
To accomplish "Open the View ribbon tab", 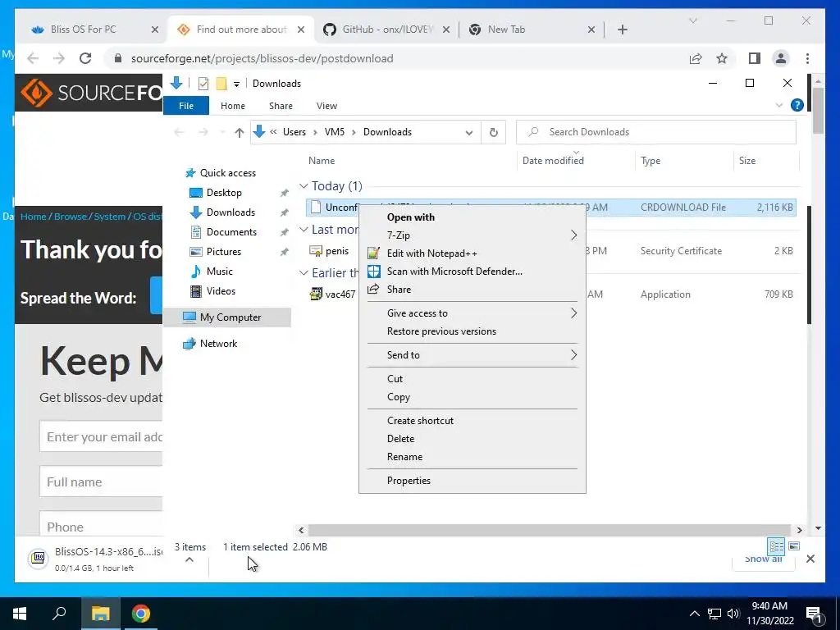I will 326,106.
